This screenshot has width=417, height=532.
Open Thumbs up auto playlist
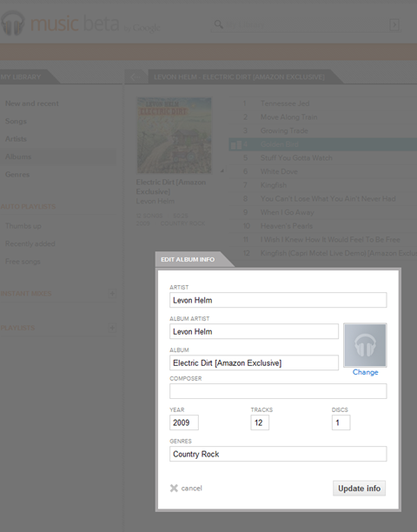23,226
